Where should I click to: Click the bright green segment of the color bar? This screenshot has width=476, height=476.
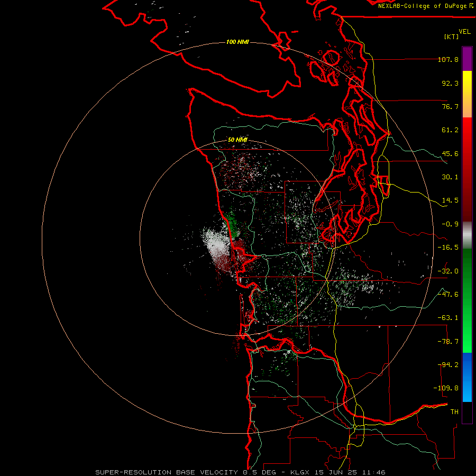(467, 300)
